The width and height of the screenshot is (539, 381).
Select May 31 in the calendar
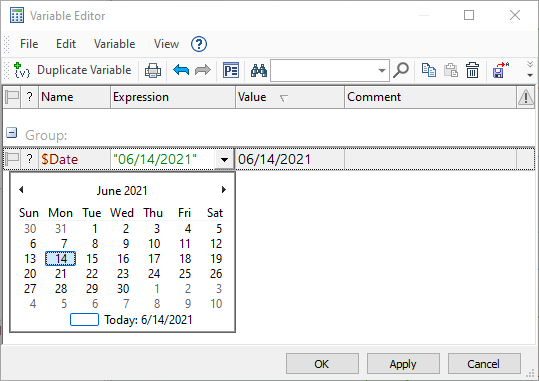(x=61, y=229)
